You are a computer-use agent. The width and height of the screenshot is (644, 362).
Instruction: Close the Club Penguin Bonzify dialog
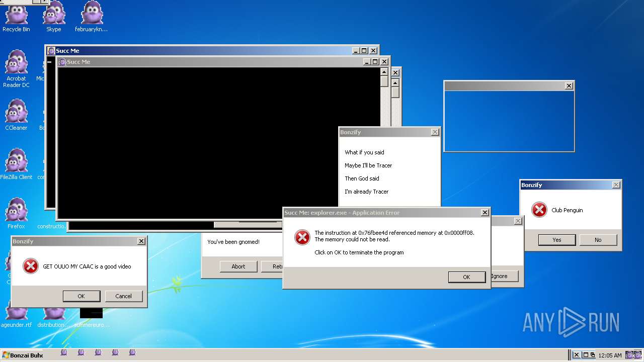[616, 185]
